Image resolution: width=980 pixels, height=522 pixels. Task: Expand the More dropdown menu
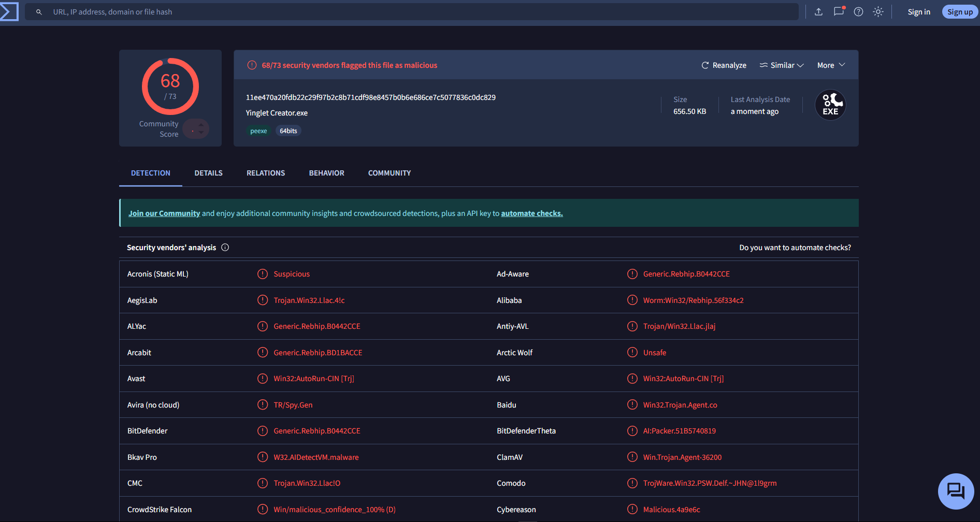point(831,65)
